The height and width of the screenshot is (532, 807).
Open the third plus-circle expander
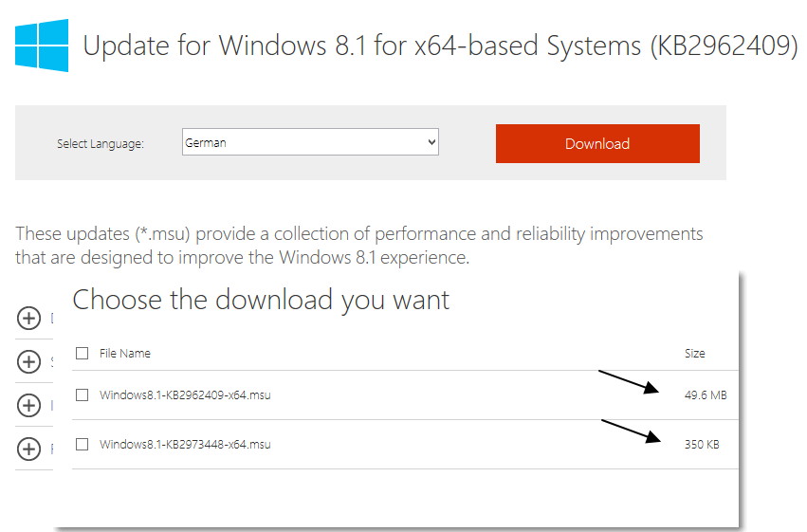pyautogui.click(x=29, y=405)
